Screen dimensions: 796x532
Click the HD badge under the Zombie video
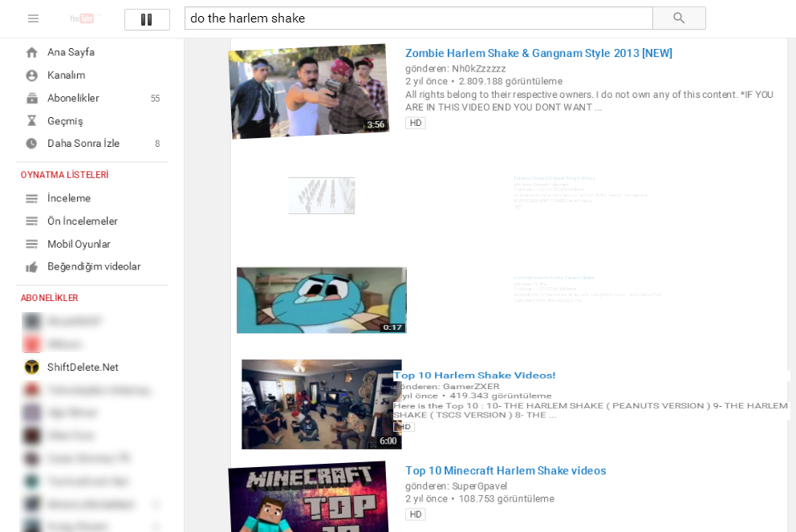click(416, 123)
